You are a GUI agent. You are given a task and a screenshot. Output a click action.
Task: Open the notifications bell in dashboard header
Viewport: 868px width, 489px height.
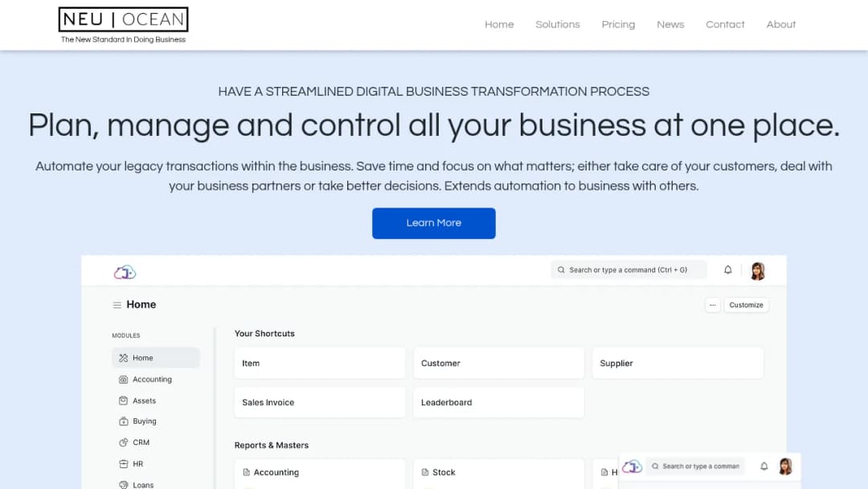[727, 269]
